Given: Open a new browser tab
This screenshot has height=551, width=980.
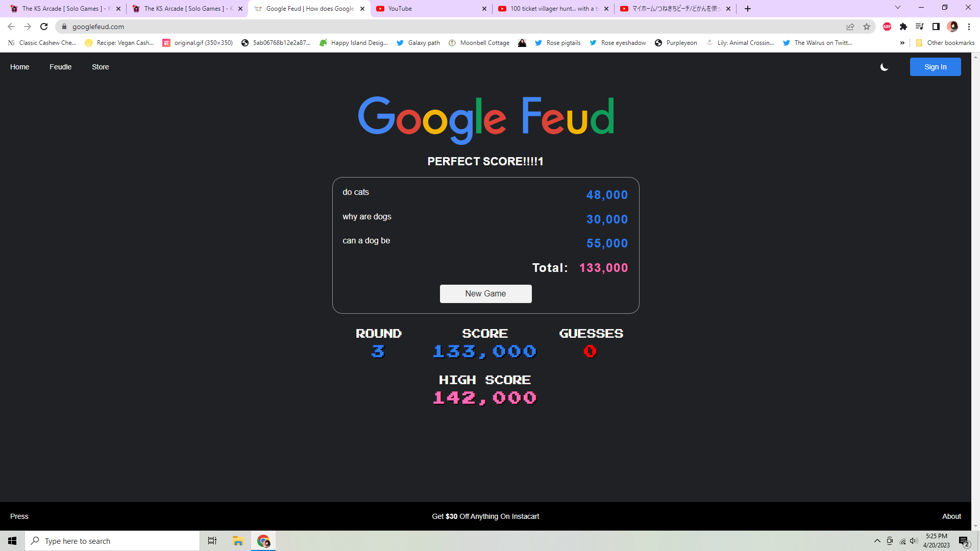Looking at the screenshot, I should [748, 9].
